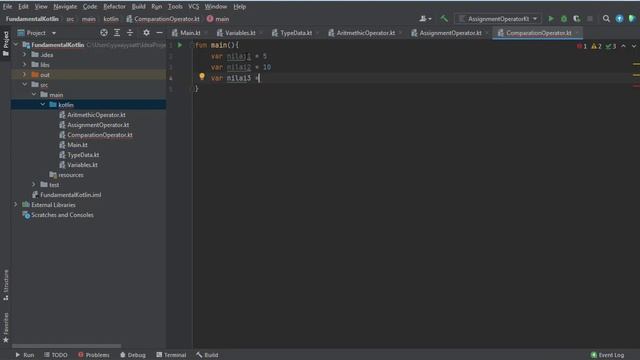This screenshot has height=360, width=640.
Task: Start debugging with the bug icon
Action: [564, 19]
